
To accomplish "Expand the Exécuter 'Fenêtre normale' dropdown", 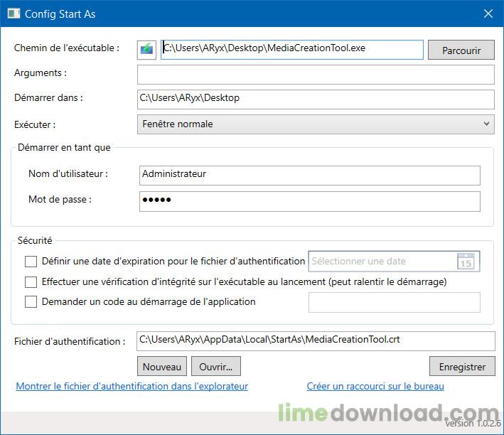I will (x=316, y=124).
